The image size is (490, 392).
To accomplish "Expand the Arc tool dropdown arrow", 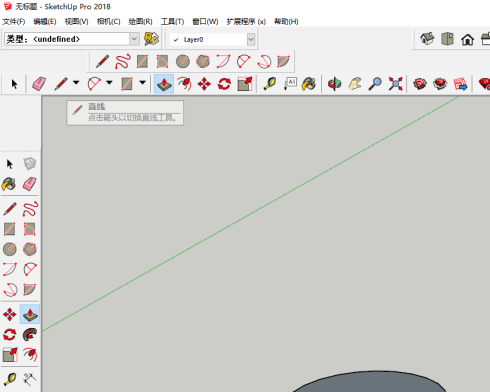I will pyautogui.click(x=109, y=83).
